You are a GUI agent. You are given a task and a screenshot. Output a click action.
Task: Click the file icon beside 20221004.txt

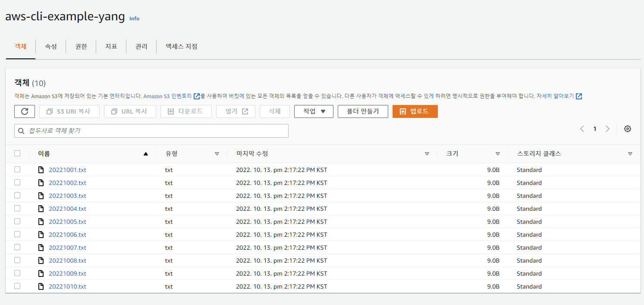(41, 209)
